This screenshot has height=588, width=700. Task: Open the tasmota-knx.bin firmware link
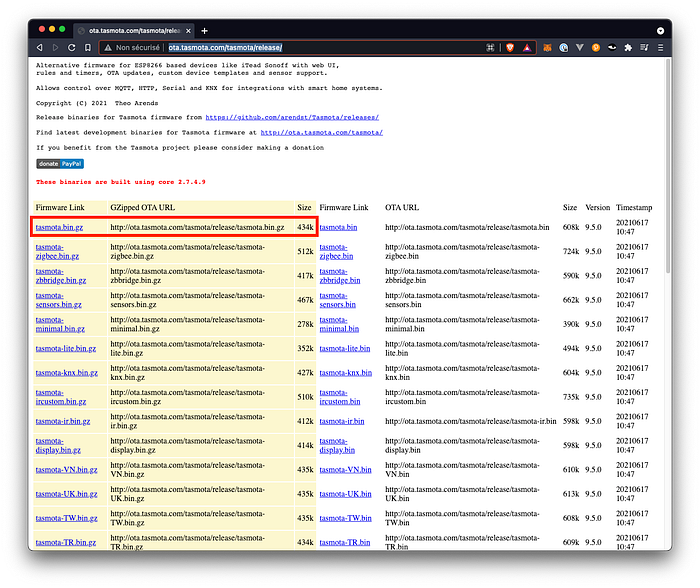pyautogui.click(x=346, y=372)
